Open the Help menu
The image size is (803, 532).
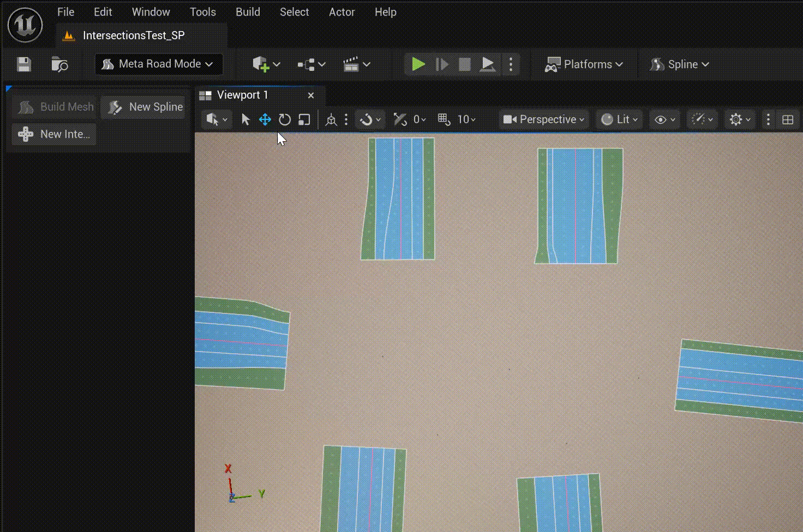point(385,12)
